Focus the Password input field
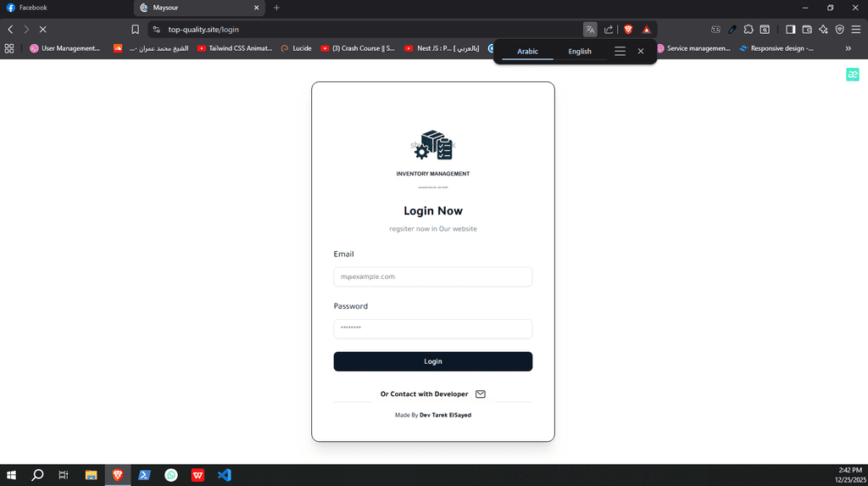The height and width of the screenshot is (486, 868). pos(433,328)
